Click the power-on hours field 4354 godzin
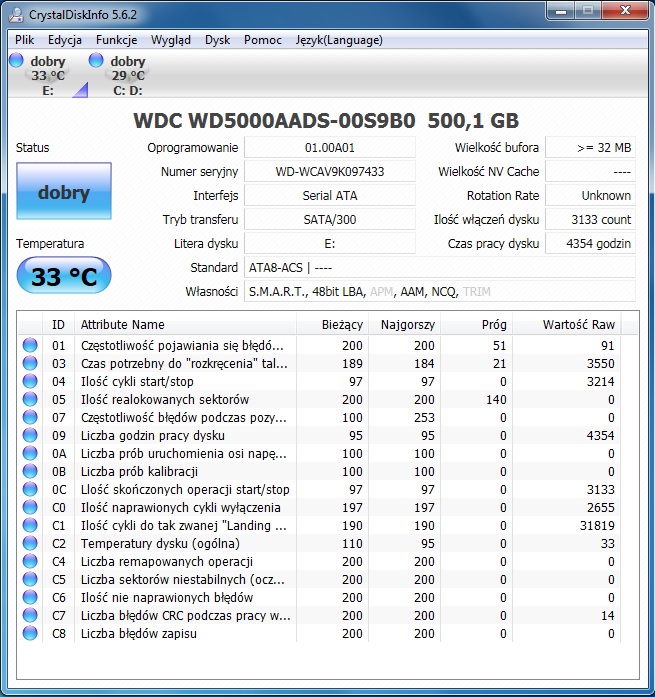This screenshot has height=697, width=655. tap(590, 244)
